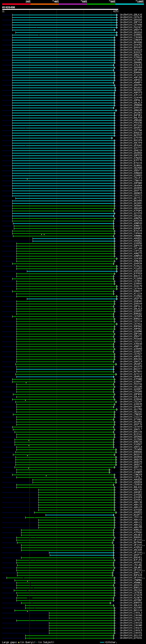The height and width of the screenshot is (644, 146).
Task: Select hit UniRef100_Q9FGL2
Action: (x=131, y=306)
